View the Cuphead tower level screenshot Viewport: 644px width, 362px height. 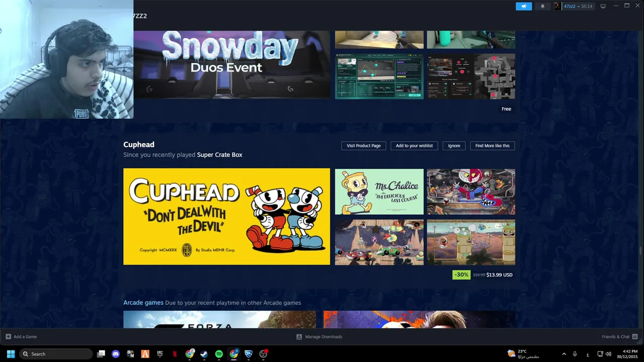pos(471,242)
